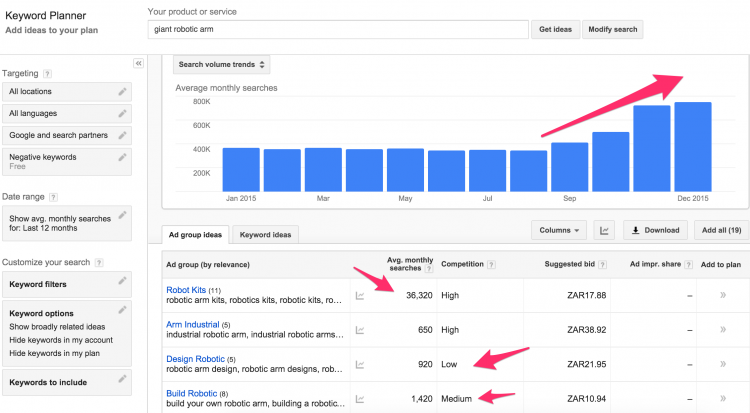Screen dimensions: 750x413
Task: Expand the Columns dropdown
Action: pos(559,230)
